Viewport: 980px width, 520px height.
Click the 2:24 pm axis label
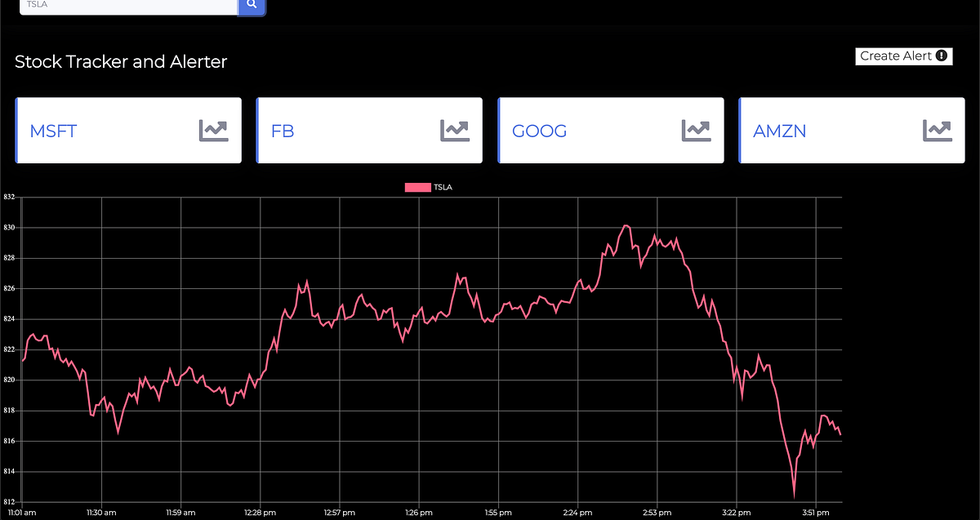[577, 513]
